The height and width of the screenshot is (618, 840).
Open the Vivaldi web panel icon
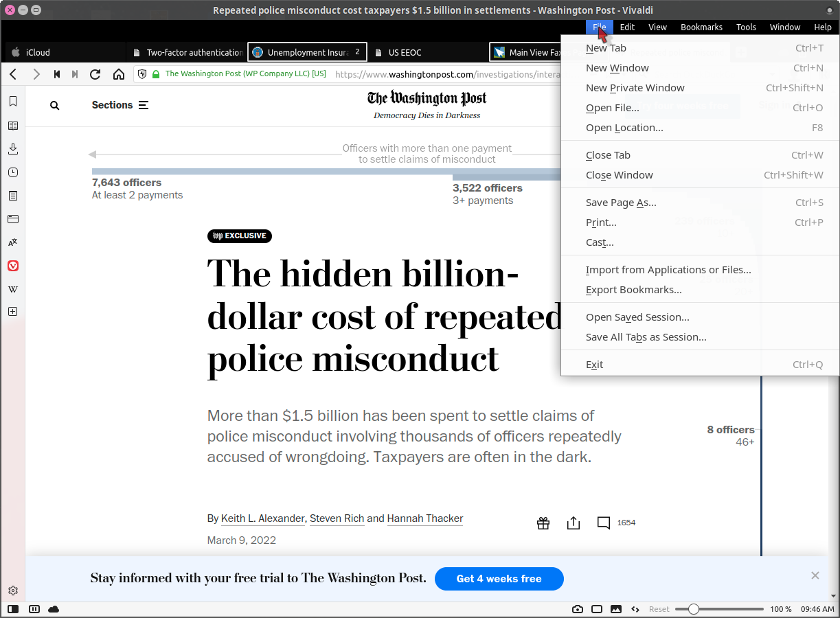coord(13,266)
